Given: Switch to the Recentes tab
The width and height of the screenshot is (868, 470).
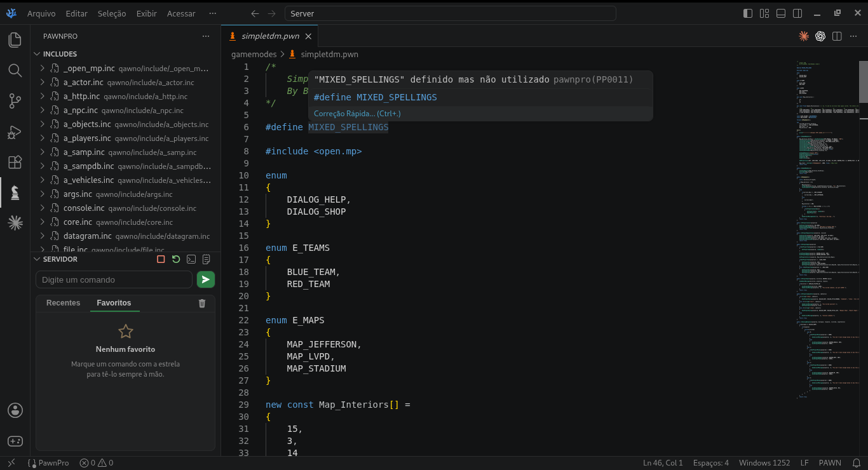Looking at the screenshot, I should (64, 303).
